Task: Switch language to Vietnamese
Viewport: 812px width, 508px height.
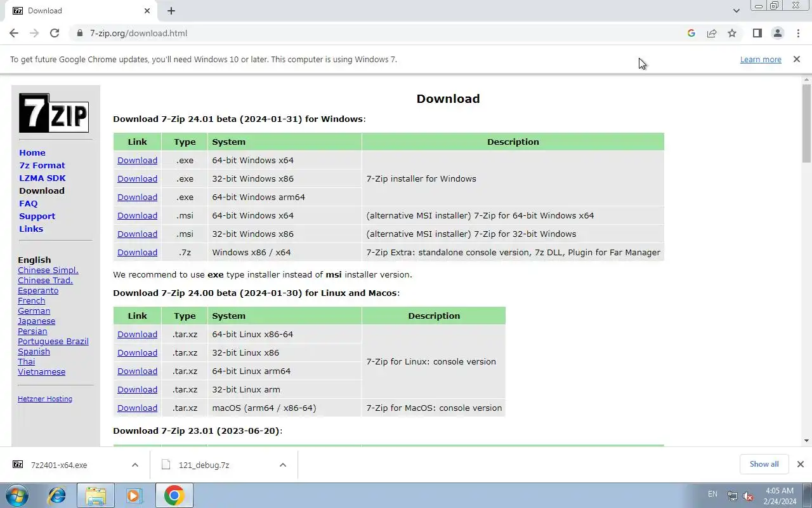Action: pos(42,371)
